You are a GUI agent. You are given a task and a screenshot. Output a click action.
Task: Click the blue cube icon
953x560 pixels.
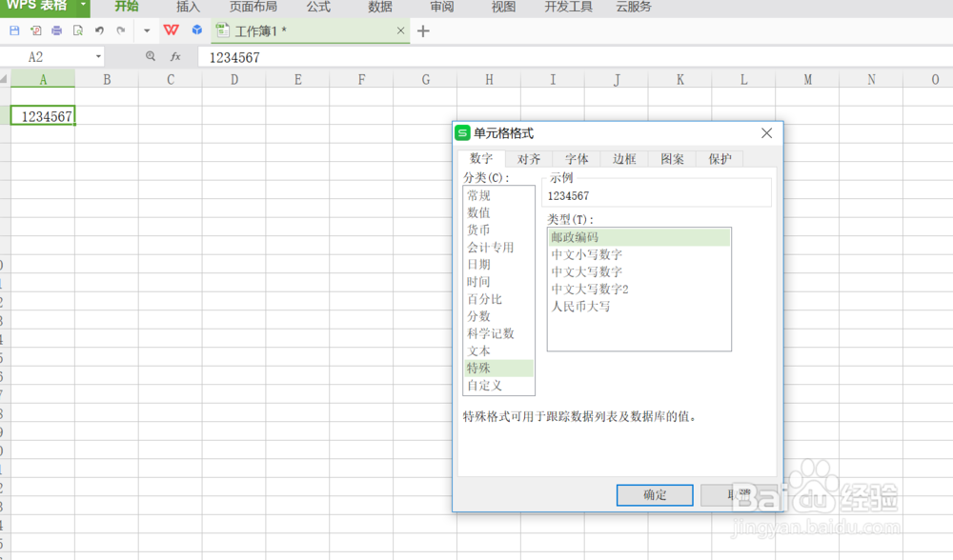click(197, 30)
